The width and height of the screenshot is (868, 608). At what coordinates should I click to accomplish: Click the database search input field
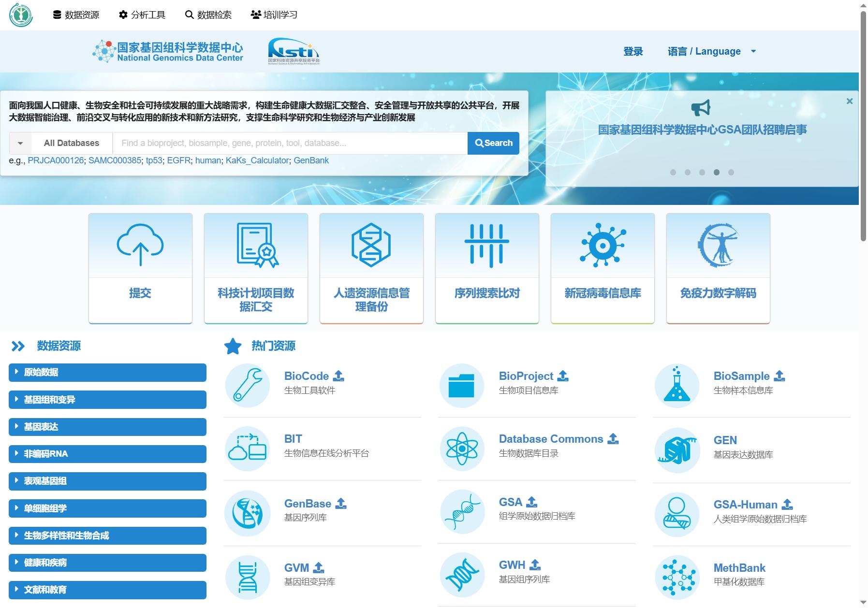290,143
